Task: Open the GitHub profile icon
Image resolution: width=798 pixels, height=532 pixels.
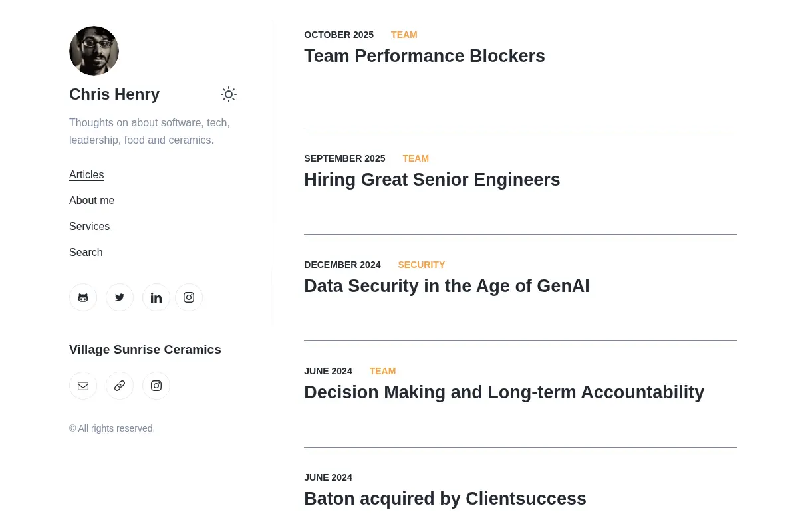Action: tap(83, 297)
